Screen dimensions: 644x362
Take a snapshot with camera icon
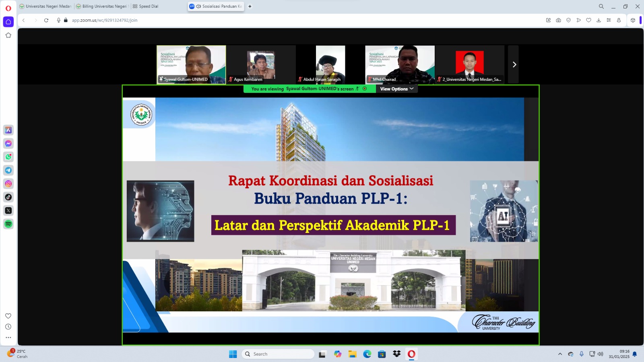click(558, 20)
